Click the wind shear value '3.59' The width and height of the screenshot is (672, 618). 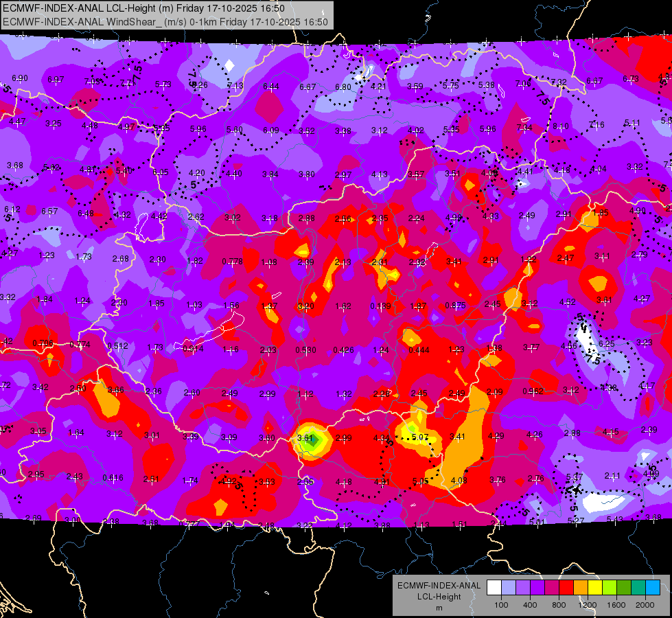click(x=415, y=87)
